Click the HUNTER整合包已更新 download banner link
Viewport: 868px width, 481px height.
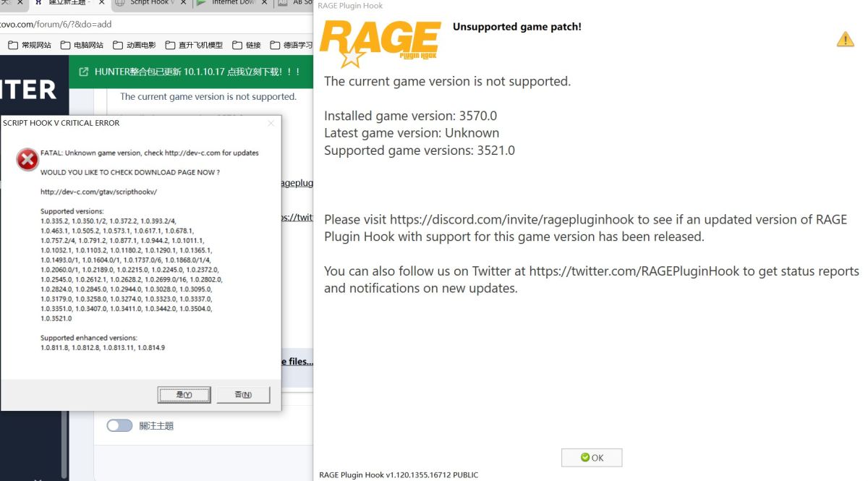tap(197, 72)
